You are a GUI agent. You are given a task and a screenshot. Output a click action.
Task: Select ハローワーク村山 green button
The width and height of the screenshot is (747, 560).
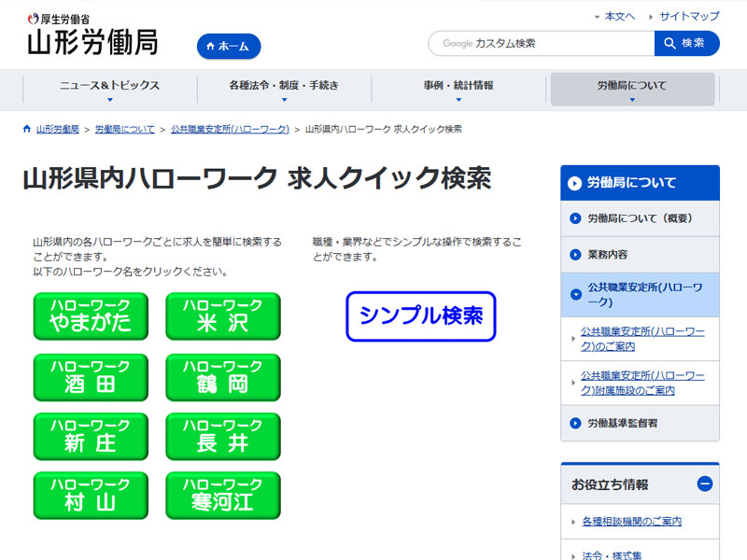[91, 495]
